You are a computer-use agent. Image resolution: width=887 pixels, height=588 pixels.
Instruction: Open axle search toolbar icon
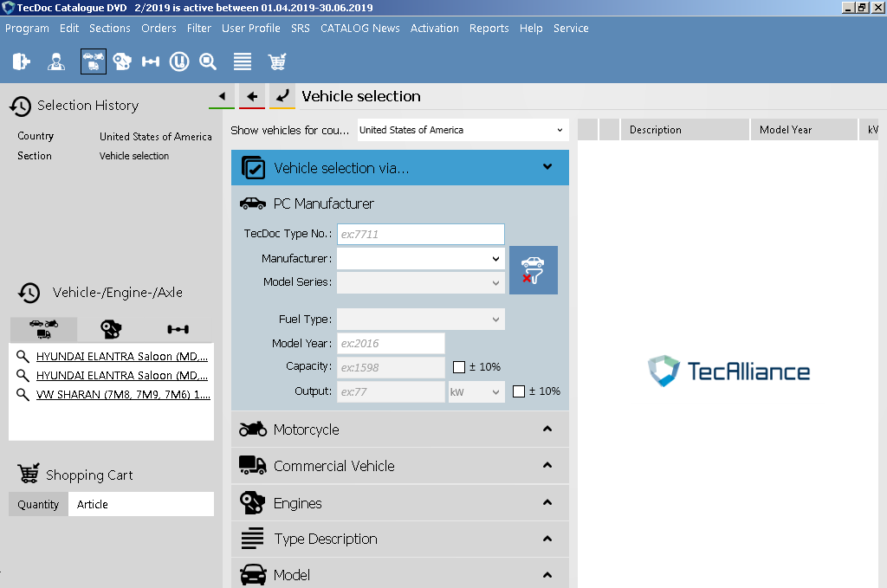coord(151,61)
